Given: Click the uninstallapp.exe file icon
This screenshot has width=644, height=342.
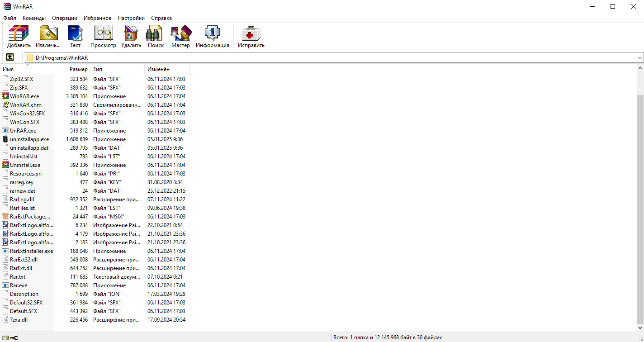Looking at the screenshot, I should tap(5, 139).
